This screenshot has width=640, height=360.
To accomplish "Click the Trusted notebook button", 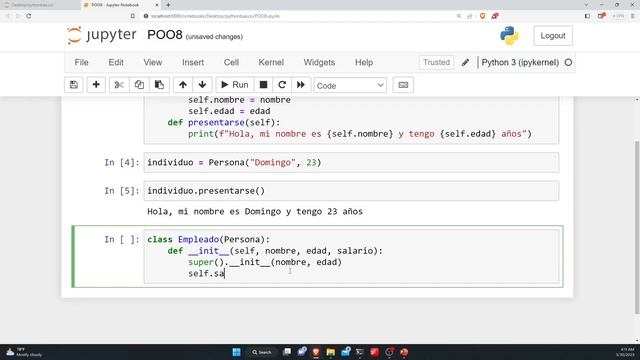I will pos(436,62).
